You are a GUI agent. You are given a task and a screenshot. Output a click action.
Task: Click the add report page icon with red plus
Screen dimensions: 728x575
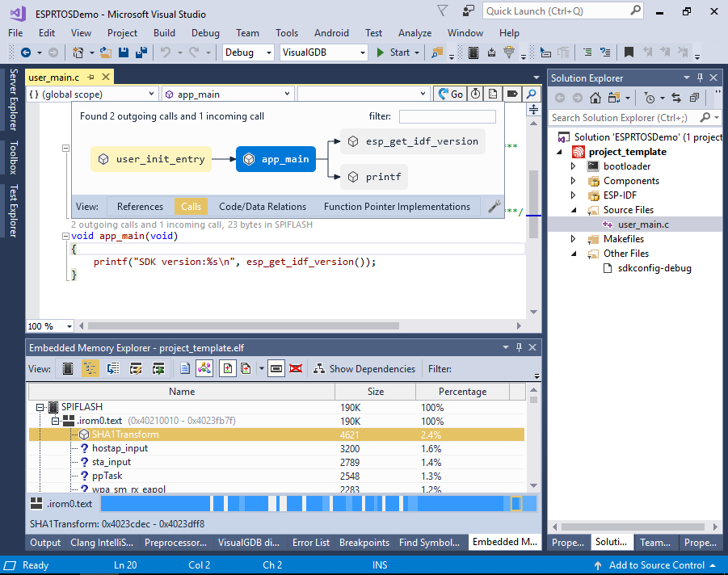(228, 369)
